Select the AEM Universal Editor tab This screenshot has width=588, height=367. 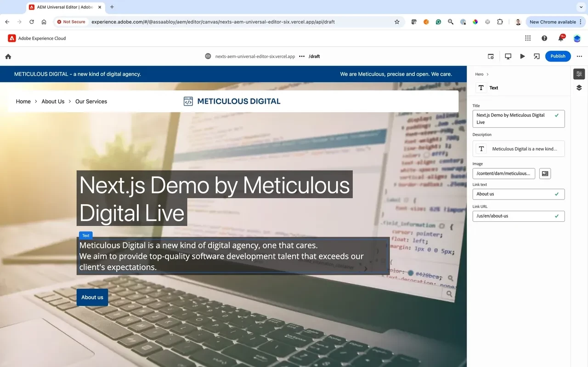65,7
